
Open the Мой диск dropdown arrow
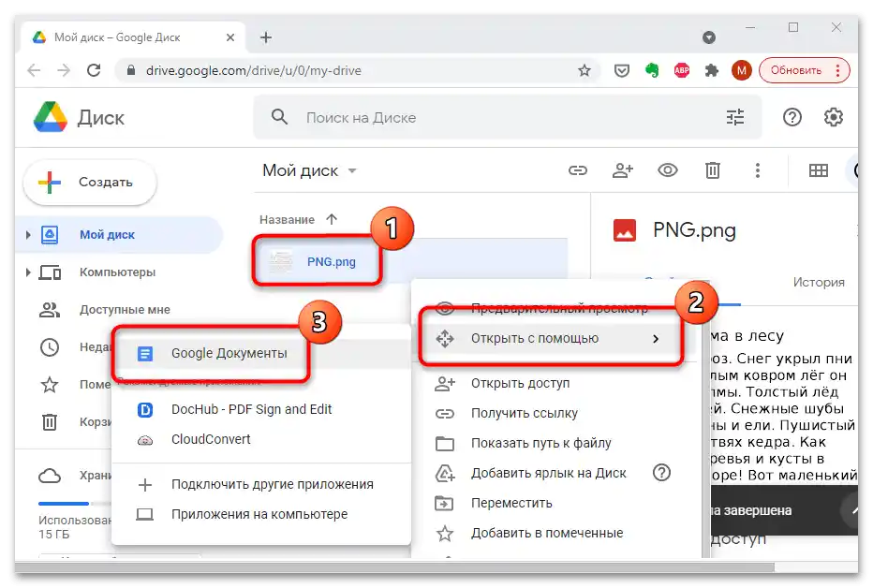tap(352, 170)
